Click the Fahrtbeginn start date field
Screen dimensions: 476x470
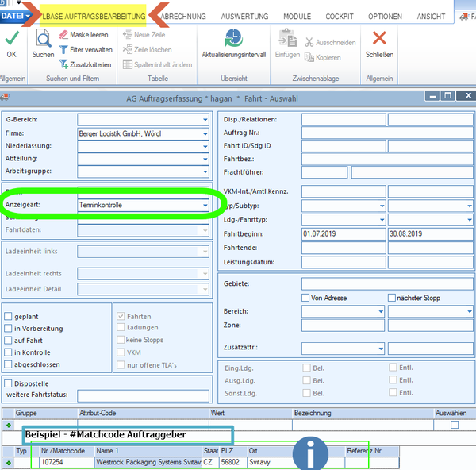344,233
